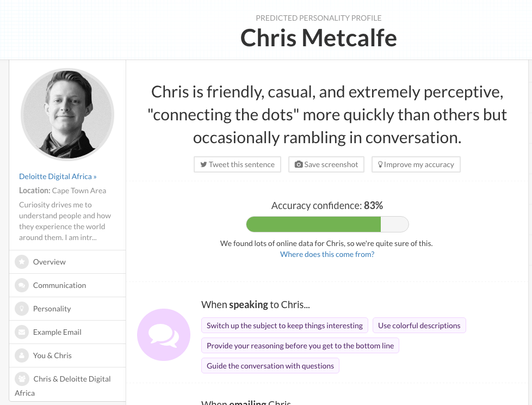Open the Communication section in sidebar

(59, 285)
